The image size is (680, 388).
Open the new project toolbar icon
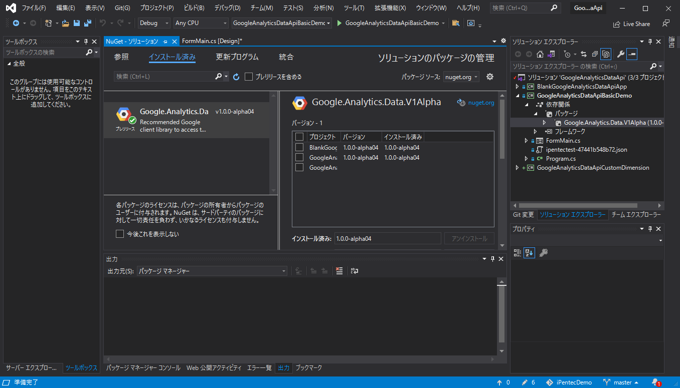[49, 23]
